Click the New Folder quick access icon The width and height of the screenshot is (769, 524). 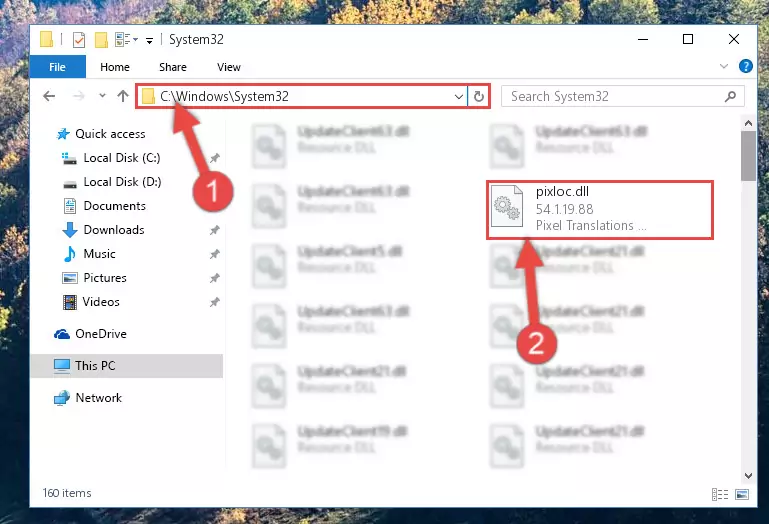click(101, 39)
